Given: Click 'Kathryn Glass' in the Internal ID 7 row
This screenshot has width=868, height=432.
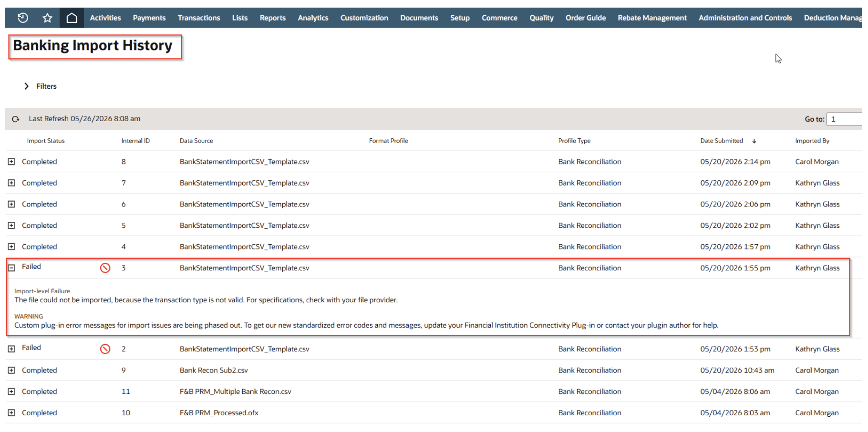Looking at the screenshot, I should pos(817,183).
